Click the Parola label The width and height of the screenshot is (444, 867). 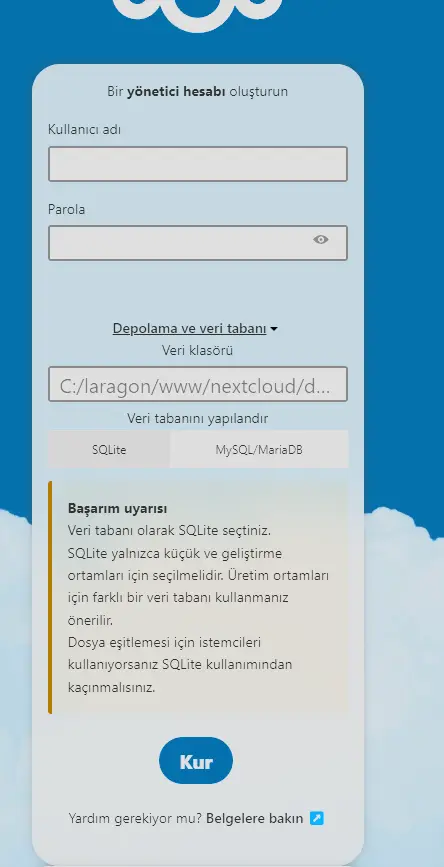(x=66, y=210)
